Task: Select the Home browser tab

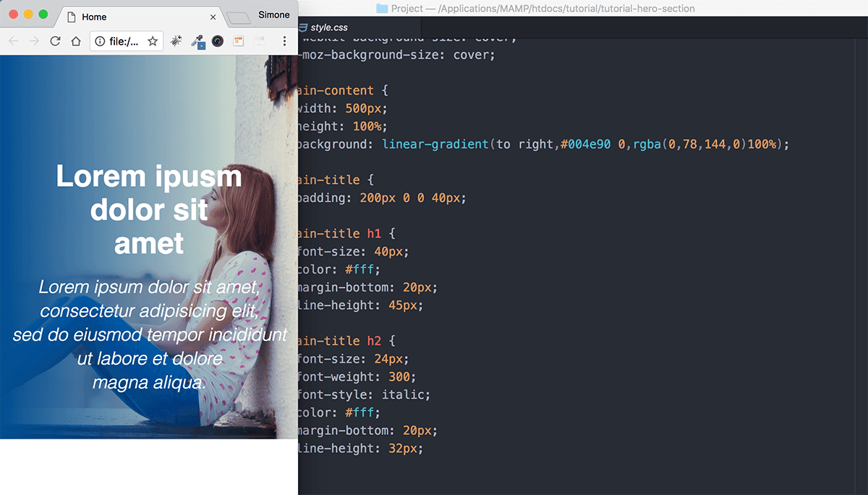Action: tap(141, 17)
